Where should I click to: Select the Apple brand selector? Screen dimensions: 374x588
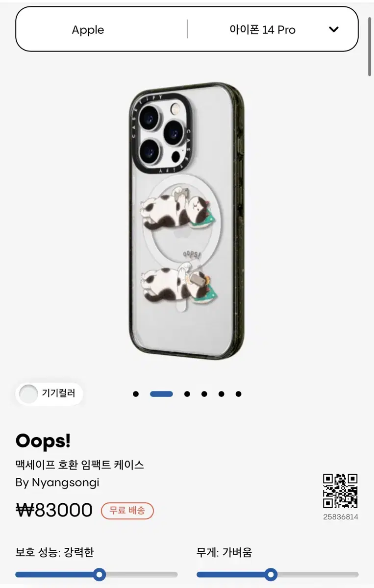point(88,30)
